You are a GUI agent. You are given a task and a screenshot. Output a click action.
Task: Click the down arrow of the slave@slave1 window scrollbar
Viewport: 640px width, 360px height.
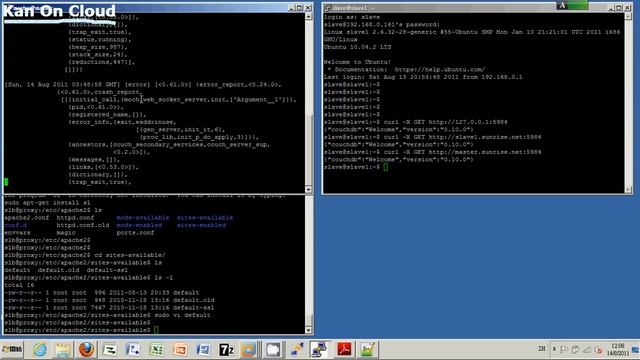click(x=628, y=189)
